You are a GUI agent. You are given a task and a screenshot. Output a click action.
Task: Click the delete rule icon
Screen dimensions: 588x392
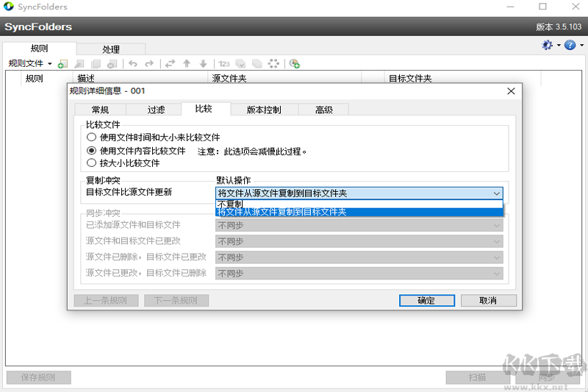[112, 64]
